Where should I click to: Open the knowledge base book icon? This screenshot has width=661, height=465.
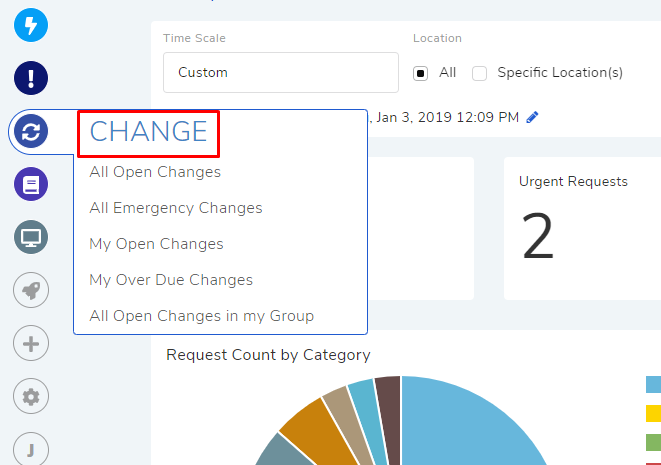(x=31, y=184)
